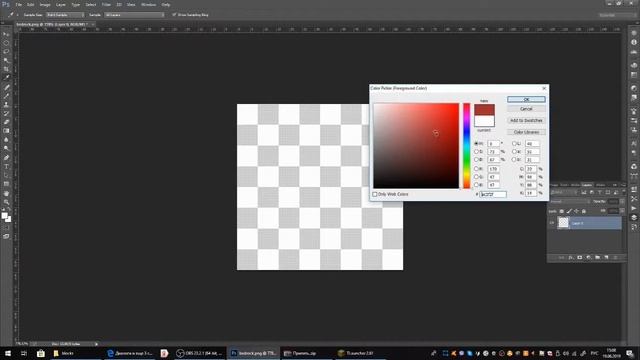Select the Crop tool
The width and height of the screenshot is (640, 360).
tap(6, 69)
